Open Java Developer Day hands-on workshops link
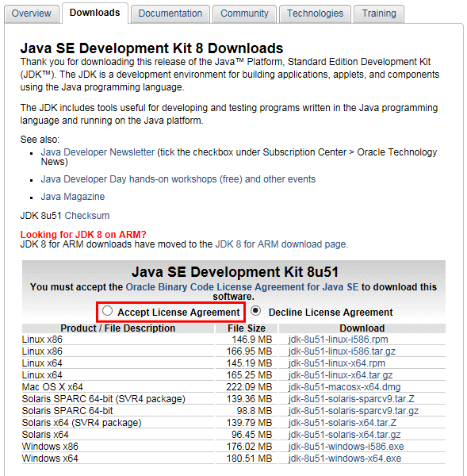 (x=178, y=179)
